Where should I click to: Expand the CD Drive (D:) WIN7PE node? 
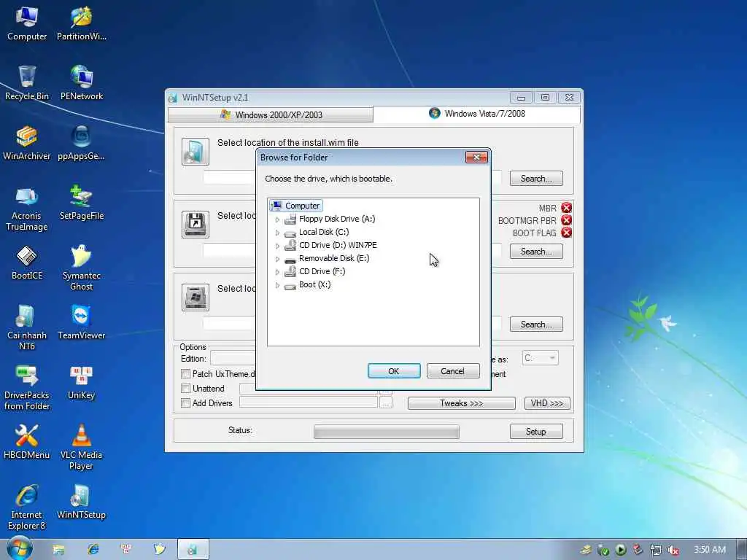pyautogui.click(x=277, y=246)
